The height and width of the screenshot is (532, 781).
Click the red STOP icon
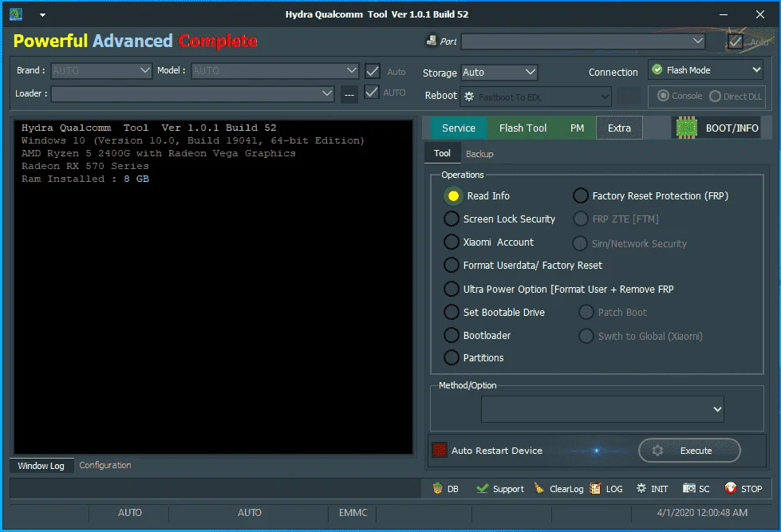pos(731,488)
